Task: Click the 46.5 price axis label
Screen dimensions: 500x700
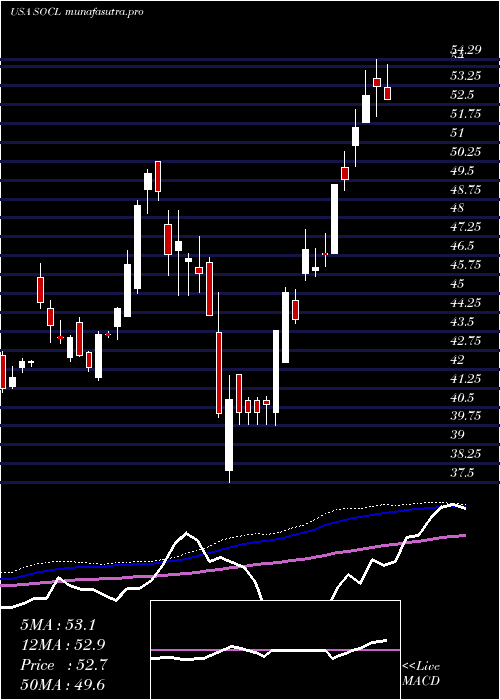Action: pyautogui.click(x=461, y=246)
